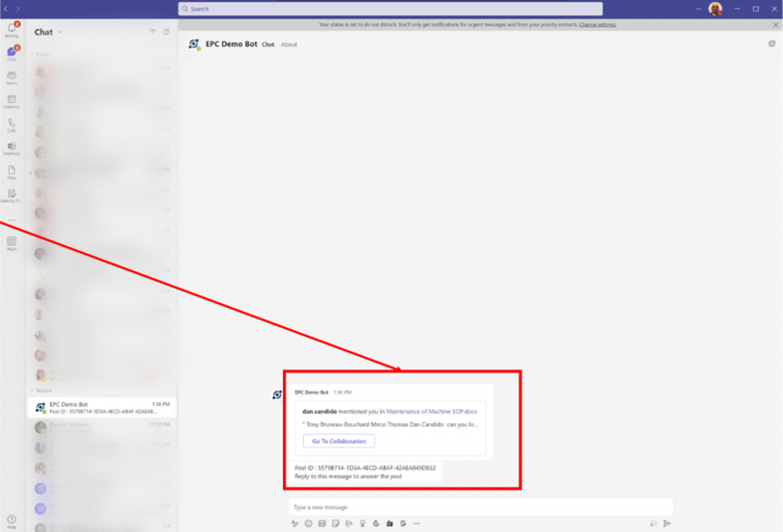This screenshot has height=532, width=783.
Task: Open the GIF picker
Action: coord(322,523)
